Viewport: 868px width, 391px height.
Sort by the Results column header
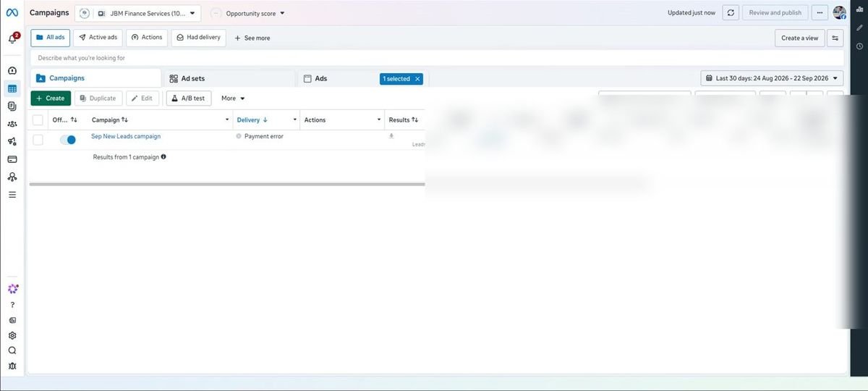tap(404, 120)
